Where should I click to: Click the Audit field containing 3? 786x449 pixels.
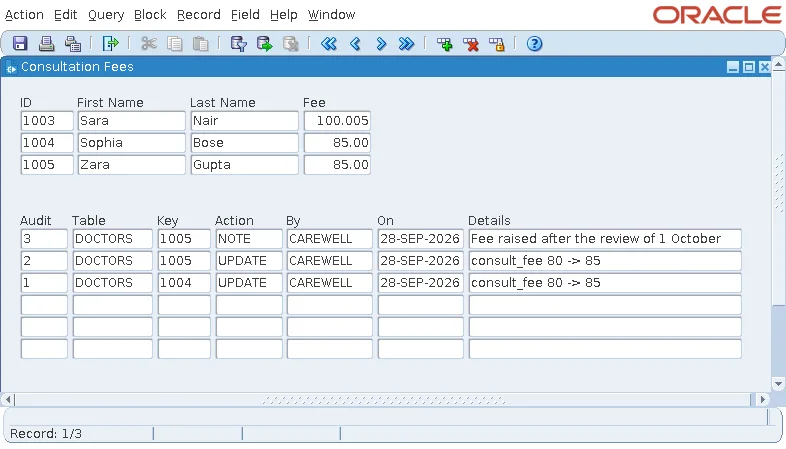[x=44, y=239]
